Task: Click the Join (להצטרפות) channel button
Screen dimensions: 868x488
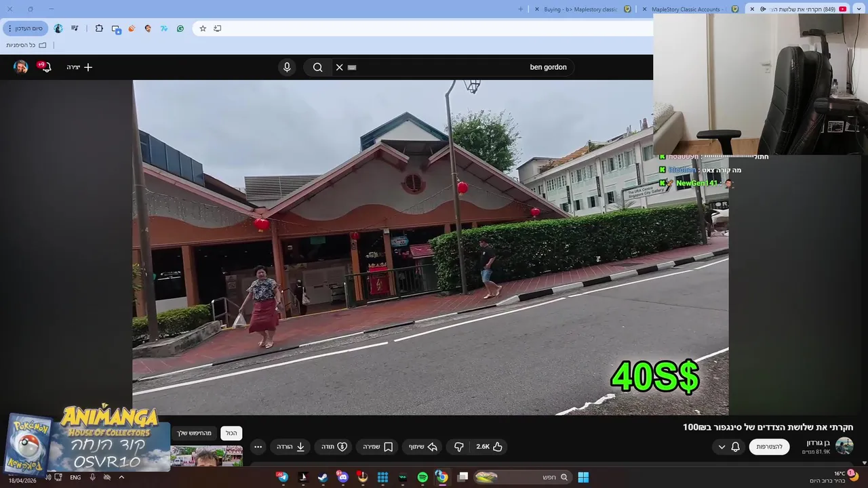Action: [769, 447]
